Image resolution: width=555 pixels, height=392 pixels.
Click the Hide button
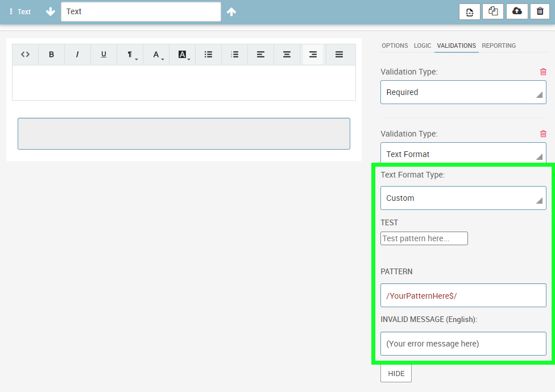[x=396, y=374]
